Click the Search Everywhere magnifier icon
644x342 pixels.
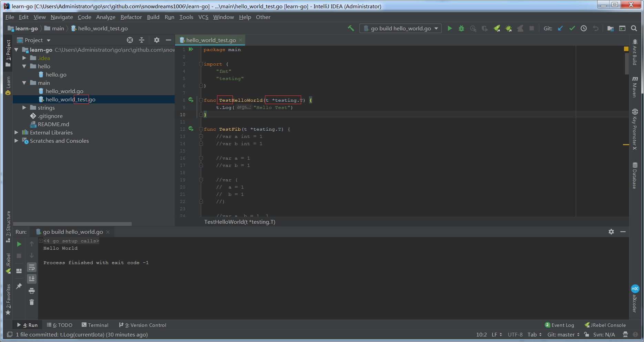(634, 28)
